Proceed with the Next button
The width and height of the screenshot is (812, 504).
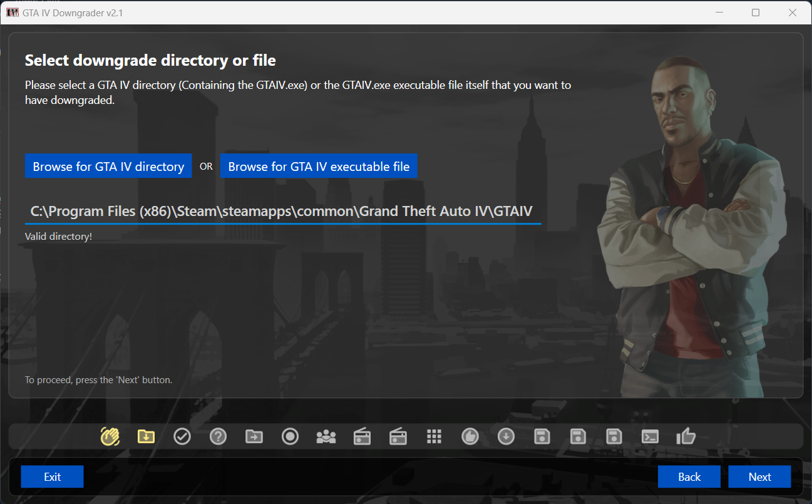759,476
